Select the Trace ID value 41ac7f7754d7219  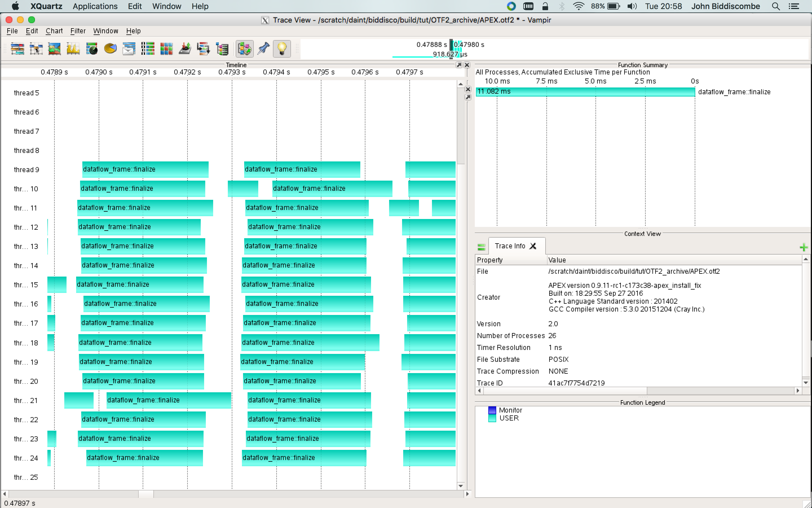[x=577, y=383]
